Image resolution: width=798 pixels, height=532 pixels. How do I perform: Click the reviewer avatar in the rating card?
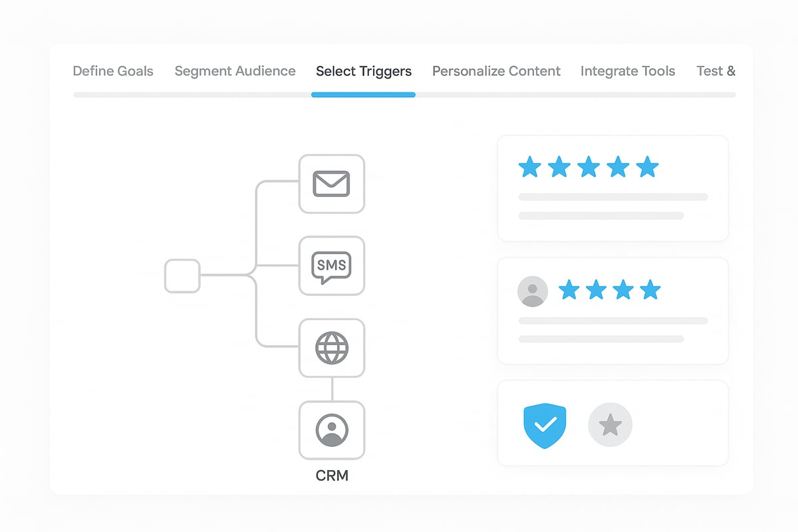click(531, 291)
